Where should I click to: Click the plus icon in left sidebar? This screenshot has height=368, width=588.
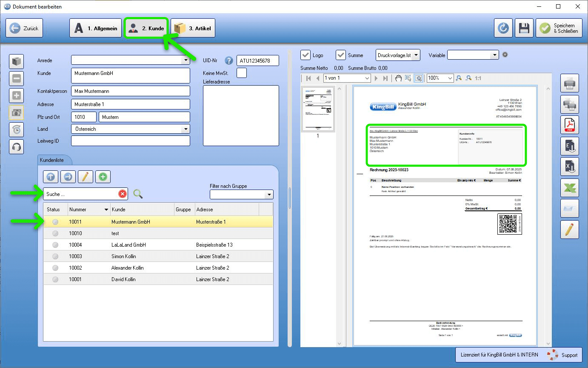(17, 95)
